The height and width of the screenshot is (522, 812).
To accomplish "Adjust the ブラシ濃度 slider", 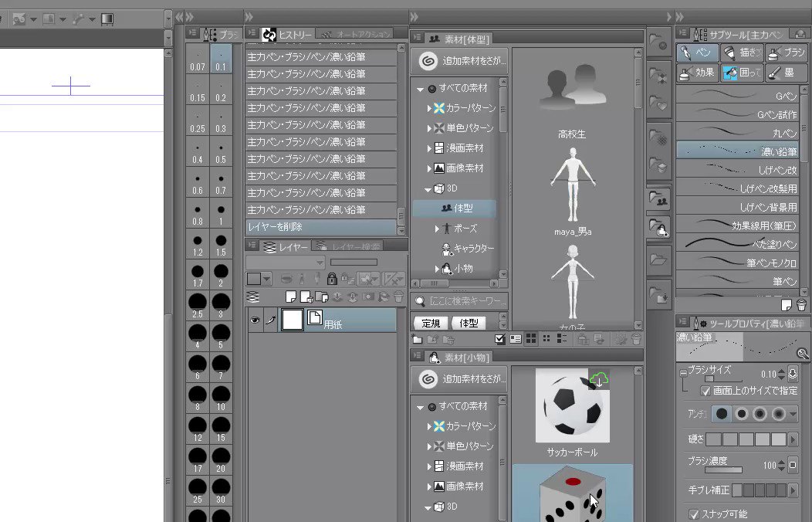I will (x=723, y=470).
